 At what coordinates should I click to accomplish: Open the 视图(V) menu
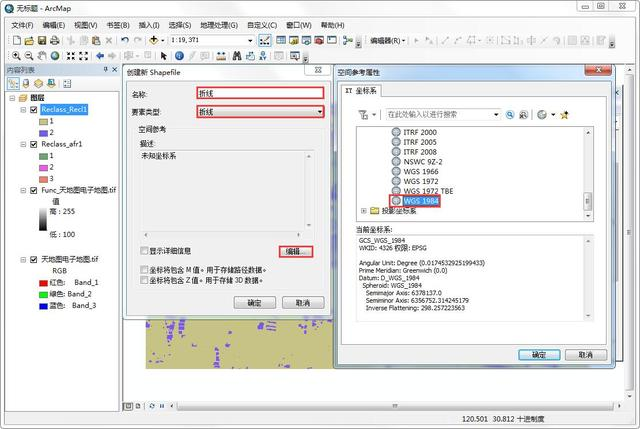pyautogui.click(x=85, y=25)
